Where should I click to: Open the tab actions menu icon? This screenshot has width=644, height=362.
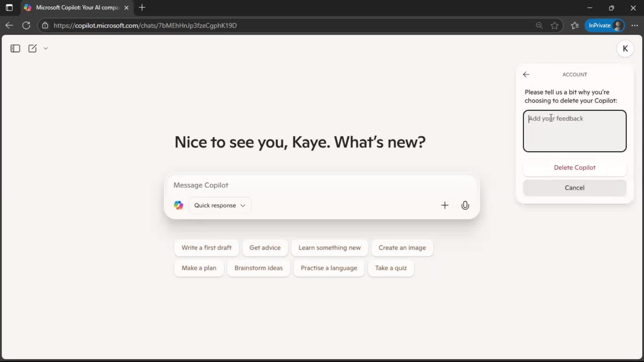9,8
